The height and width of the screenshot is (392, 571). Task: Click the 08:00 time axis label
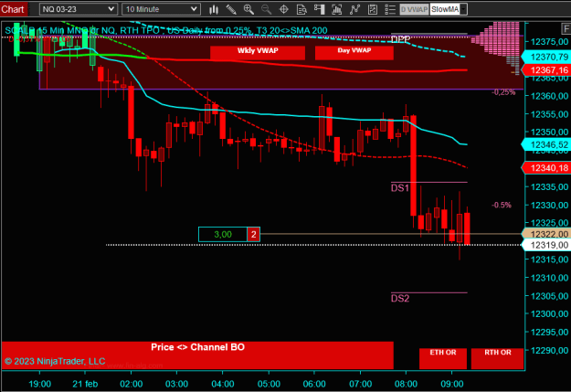tap(406, 384)
